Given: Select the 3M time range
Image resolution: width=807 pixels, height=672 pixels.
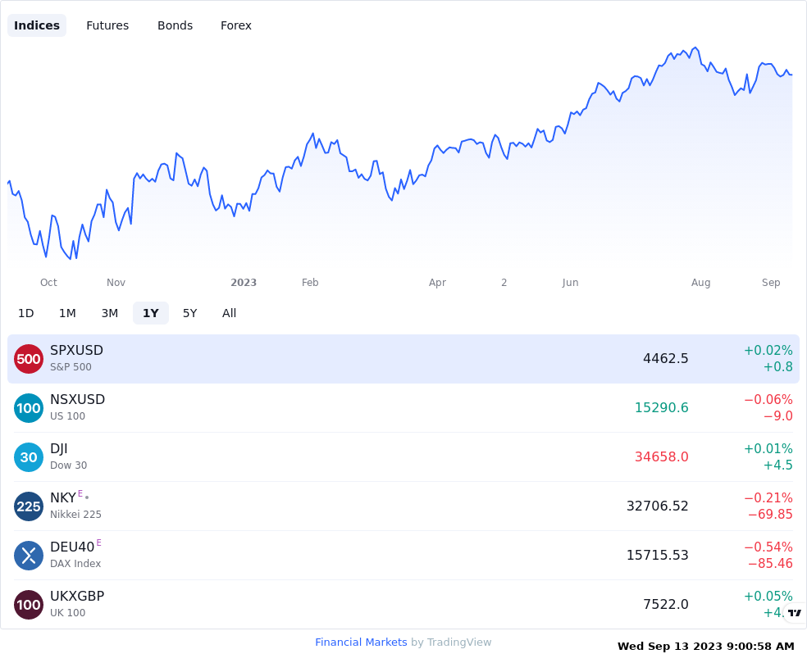Looking at the screenshot, I should coord(110,313).
